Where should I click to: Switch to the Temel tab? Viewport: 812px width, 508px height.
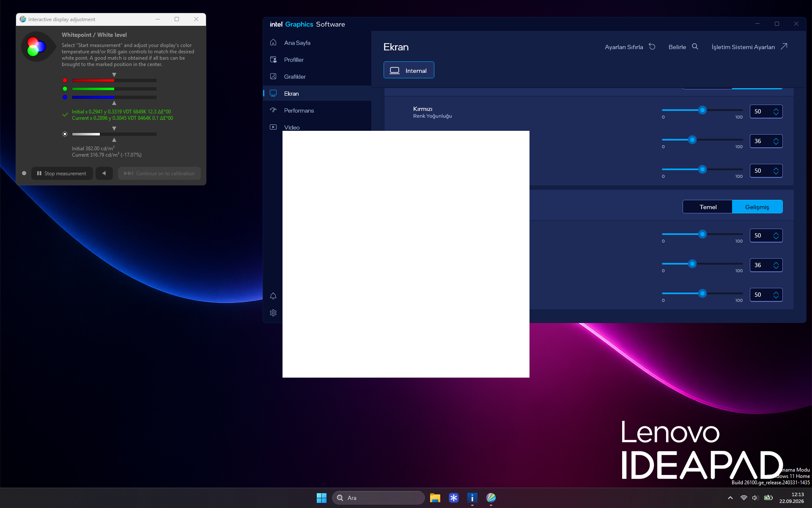(708, 207)
